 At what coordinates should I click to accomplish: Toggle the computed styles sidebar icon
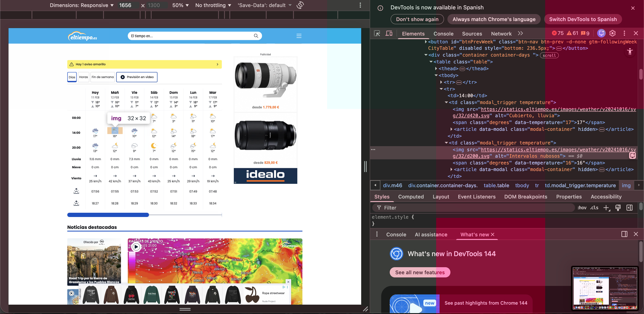coord(629,208)
